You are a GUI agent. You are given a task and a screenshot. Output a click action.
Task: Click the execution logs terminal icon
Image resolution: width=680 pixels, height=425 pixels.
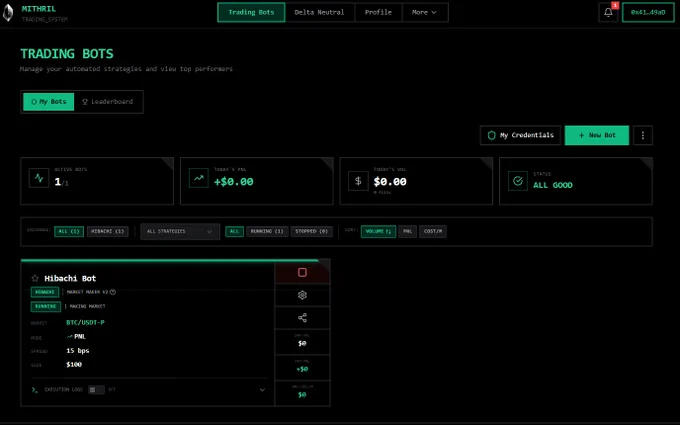point(35,390)
